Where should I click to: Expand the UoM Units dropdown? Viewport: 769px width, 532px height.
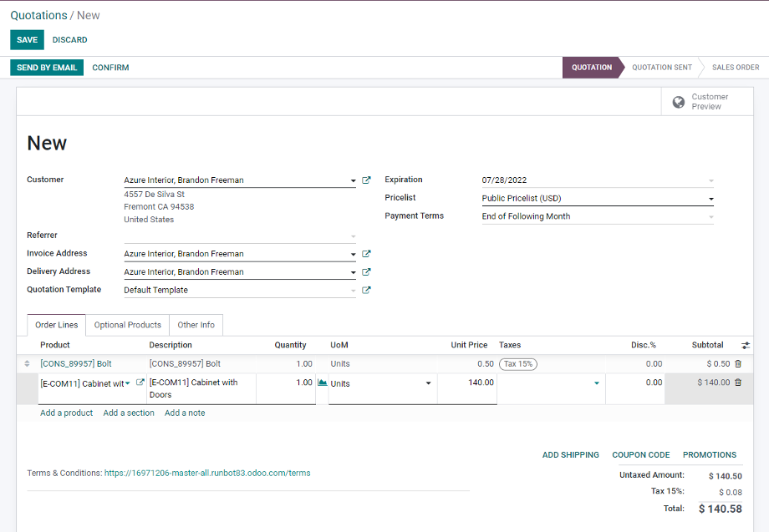click(x=429, y=383)
